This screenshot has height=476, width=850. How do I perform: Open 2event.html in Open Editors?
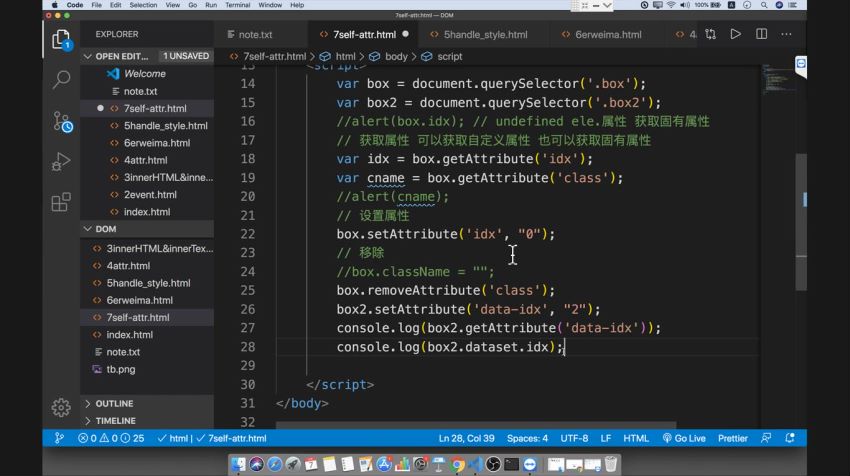[147, 195]
